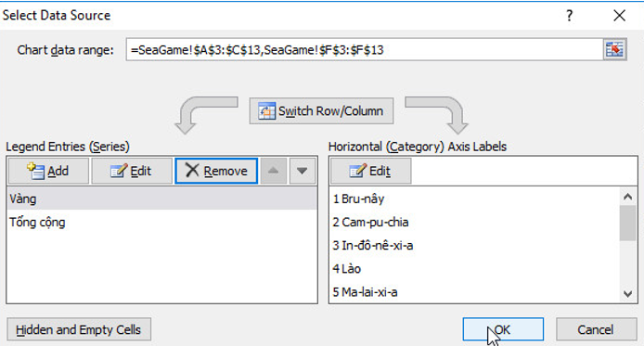Select the 1 Bru-nây category label
Screen dimensions: 644x346
point(475,199)
